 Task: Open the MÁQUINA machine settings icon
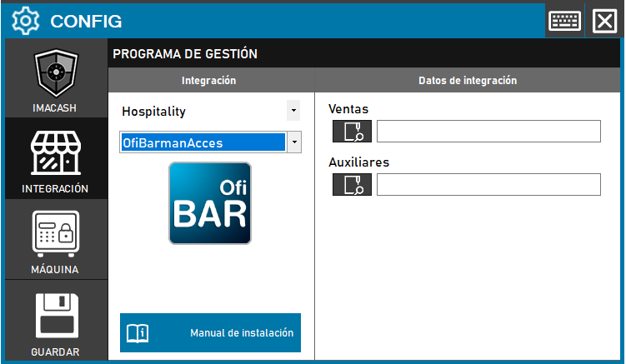tap(55, 234)
